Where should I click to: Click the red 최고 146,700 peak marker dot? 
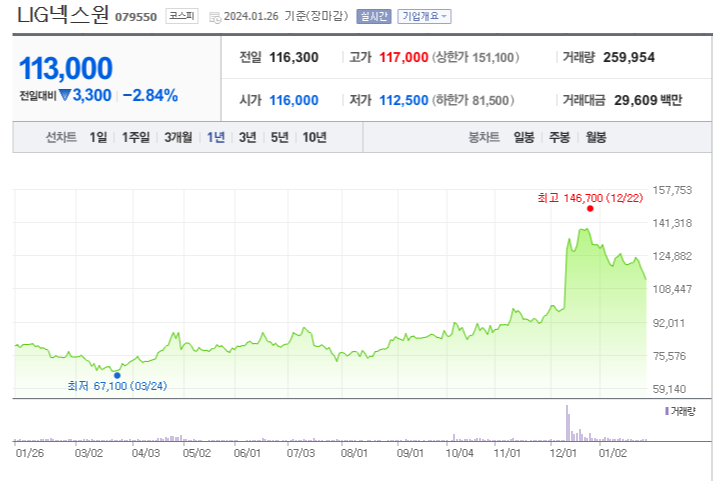click(590, 209)
